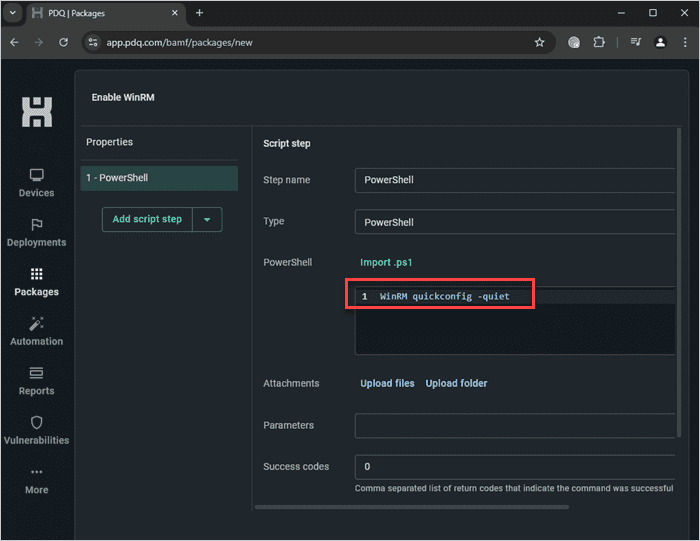Open the Type dropdown set to PowerShell
This screenshot has height=541, width=700.
pos(515,222)
